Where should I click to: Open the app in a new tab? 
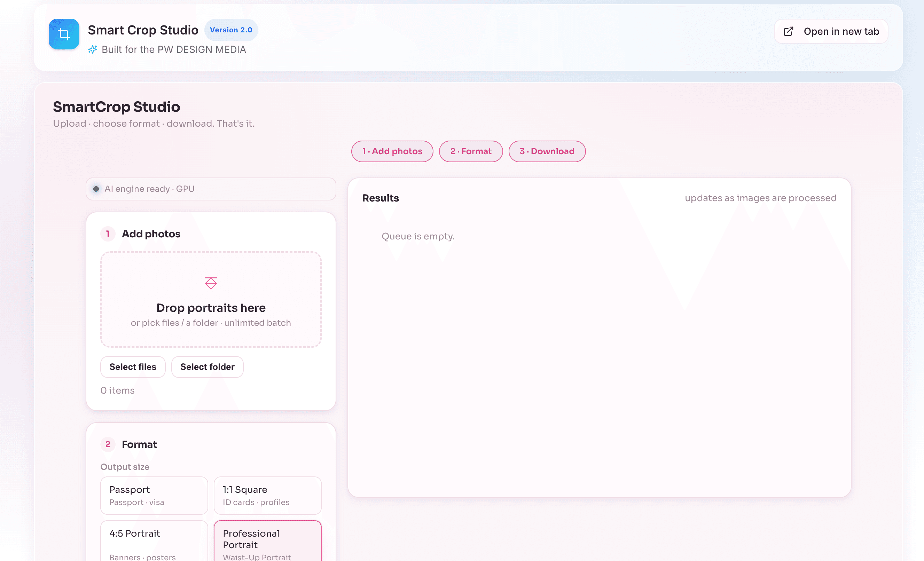[x=831, y=31]
